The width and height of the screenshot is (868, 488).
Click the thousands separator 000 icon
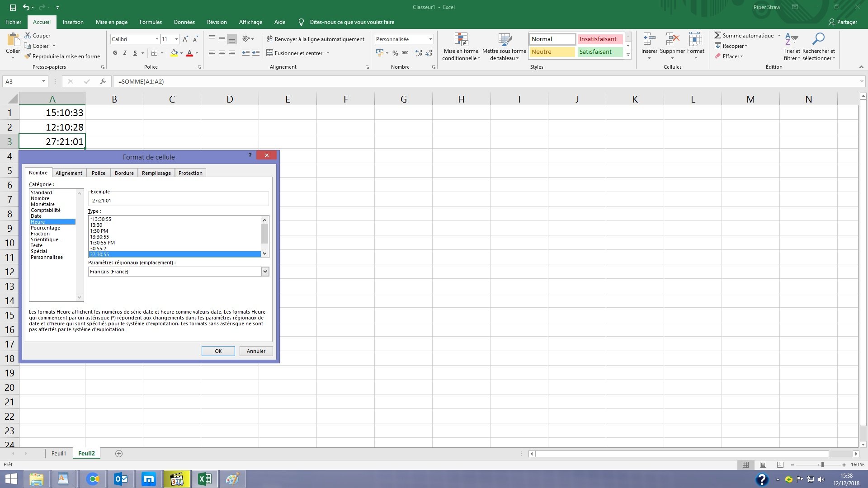tap(405, 53)
